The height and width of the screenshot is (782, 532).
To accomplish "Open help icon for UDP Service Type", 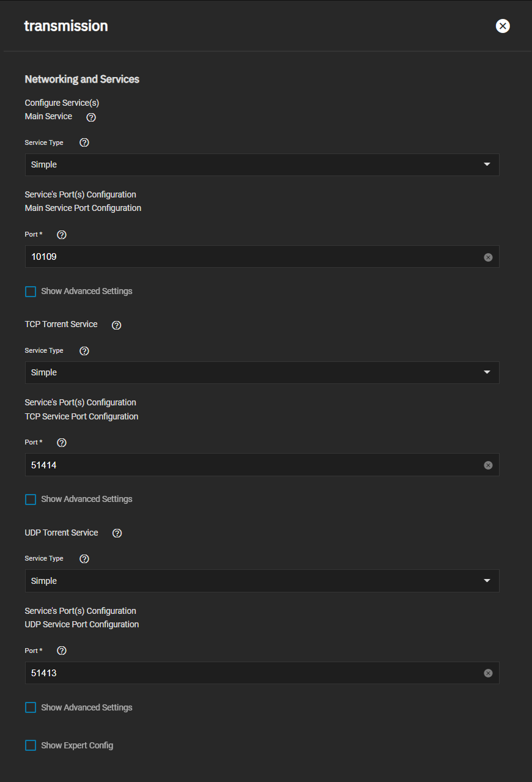I will [84, 559].
